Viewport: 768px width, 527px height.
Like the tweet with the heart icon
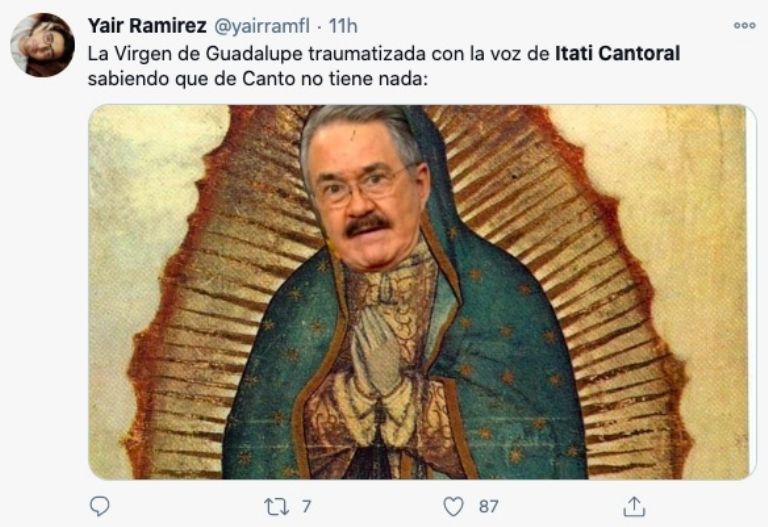(453, 506)
